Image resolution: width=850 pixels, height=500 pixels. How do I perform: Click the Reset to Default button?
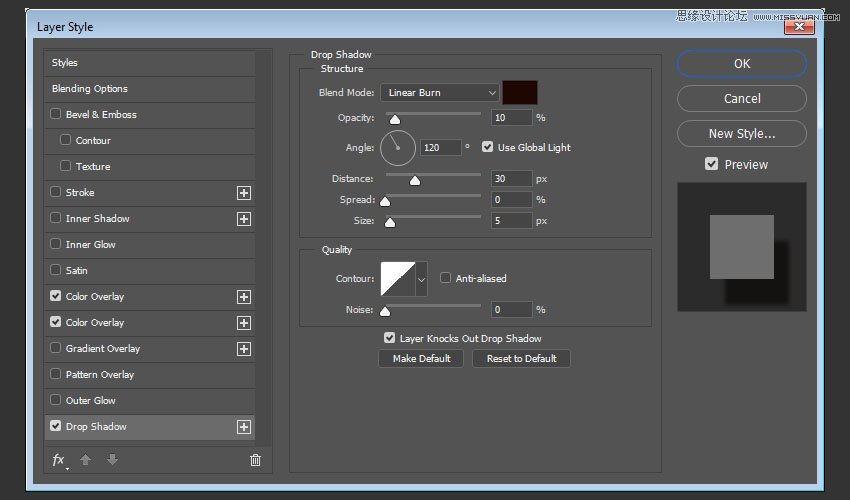(x=521, y=358)
